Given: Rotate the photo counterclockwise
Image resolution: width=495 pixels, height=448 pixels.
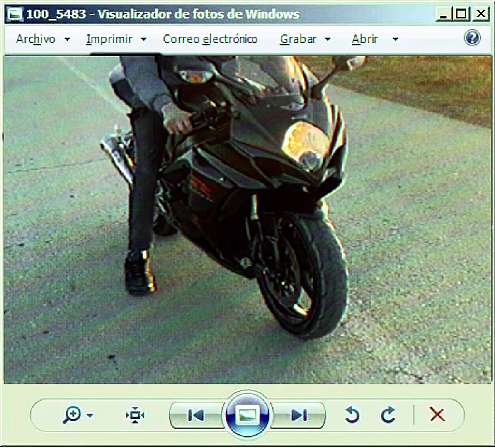Looking at the screenshot, I should pos(352,414).
